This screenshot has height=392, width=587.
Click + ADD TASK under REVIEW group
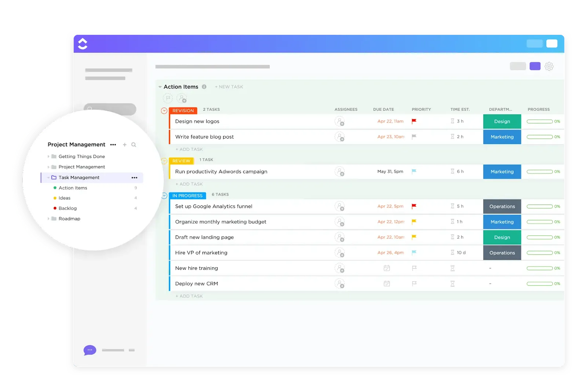[189, 184]
